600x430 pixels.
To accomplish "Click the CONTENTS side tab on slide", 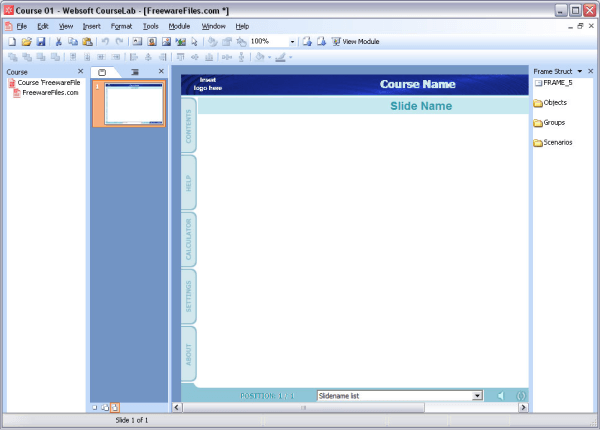I will [189, 126].
